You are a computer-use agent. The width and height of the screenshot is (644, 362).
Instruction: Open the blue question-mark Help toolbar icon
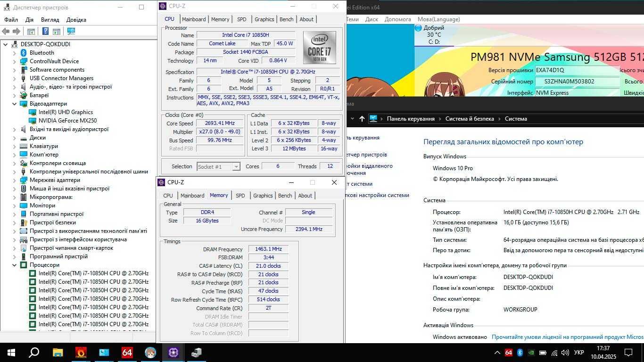click(46, 32)
